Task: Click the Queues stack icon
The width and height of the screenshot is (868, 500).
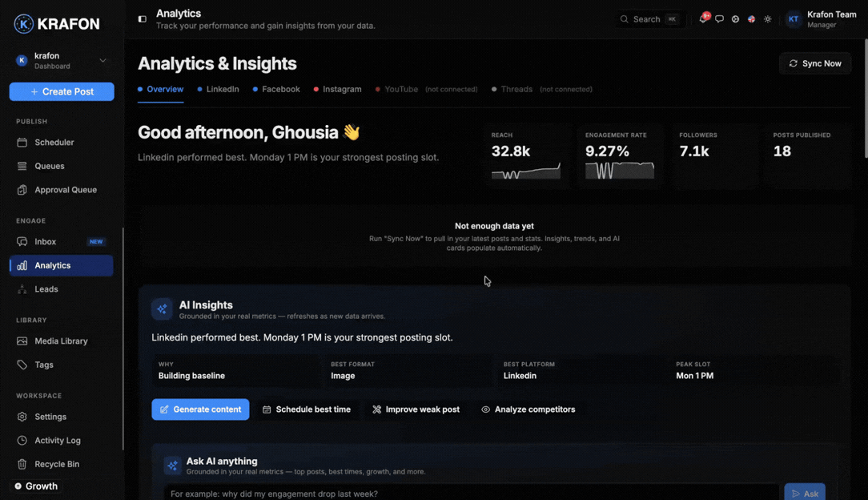Action: [22, 166]
